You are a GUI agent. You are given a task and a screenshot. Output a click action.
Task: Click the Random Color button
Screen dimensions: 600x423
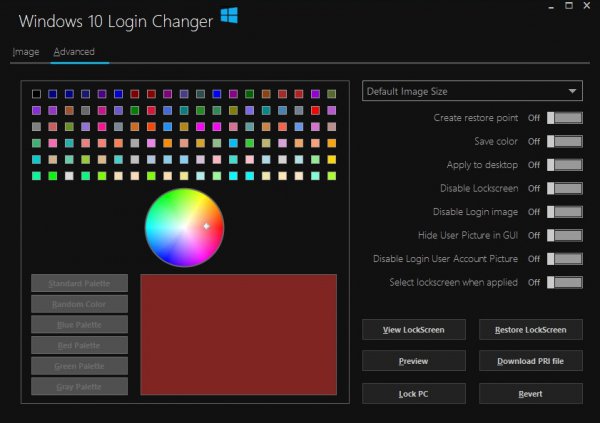79,304
